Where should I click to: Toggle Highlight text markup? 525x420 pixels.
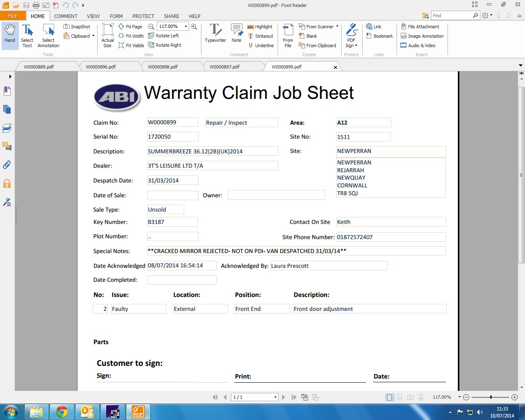point(260,27)
